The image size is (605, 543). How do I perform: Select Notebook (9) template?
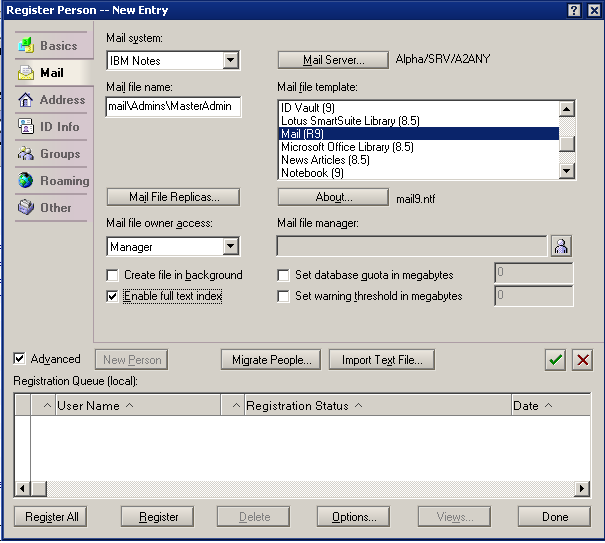pos(418,173)
